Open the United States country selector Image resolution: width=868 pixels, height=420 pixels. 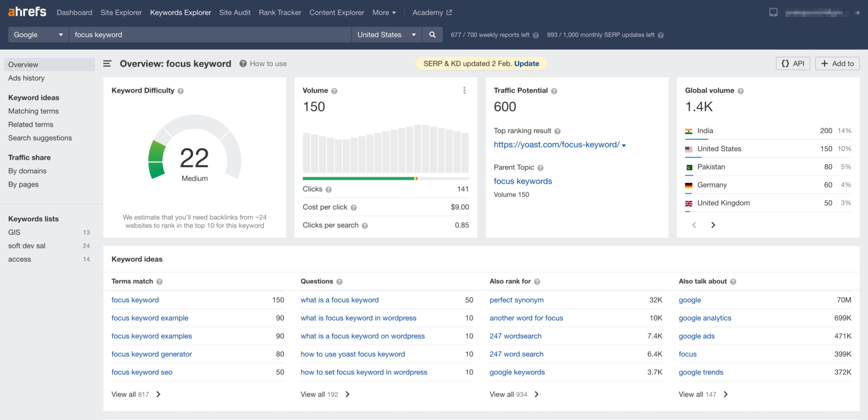click(386, 34)
